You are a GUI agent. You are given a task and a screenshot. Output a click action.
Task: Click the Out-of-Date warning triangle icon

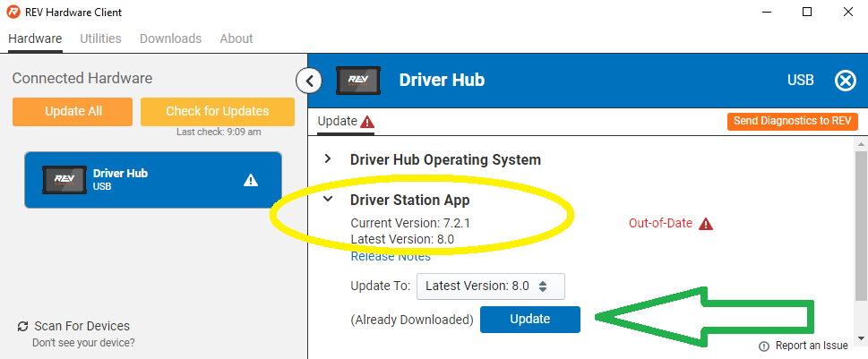point(706,224)
